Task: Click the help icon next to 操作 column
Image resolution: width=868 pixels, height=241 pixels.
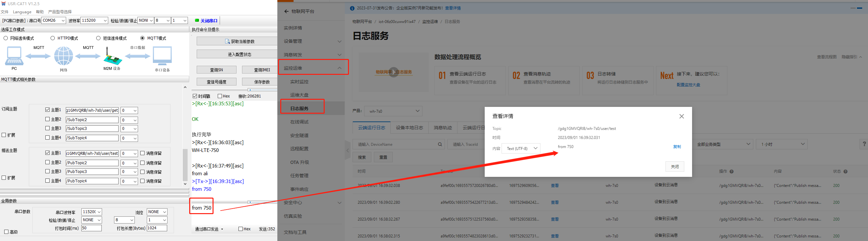Action: pyautogui.click(x=731, y=172)
